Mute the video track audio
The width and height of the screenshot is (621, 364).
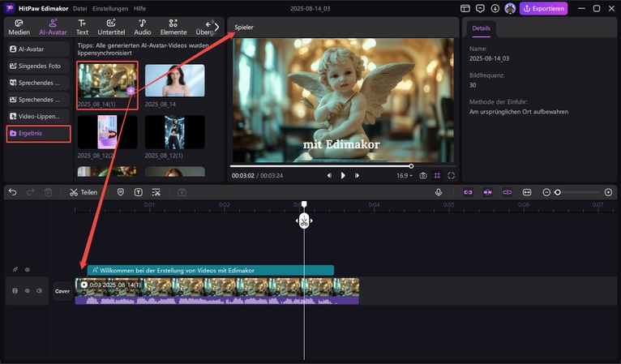tap(39, 291)
